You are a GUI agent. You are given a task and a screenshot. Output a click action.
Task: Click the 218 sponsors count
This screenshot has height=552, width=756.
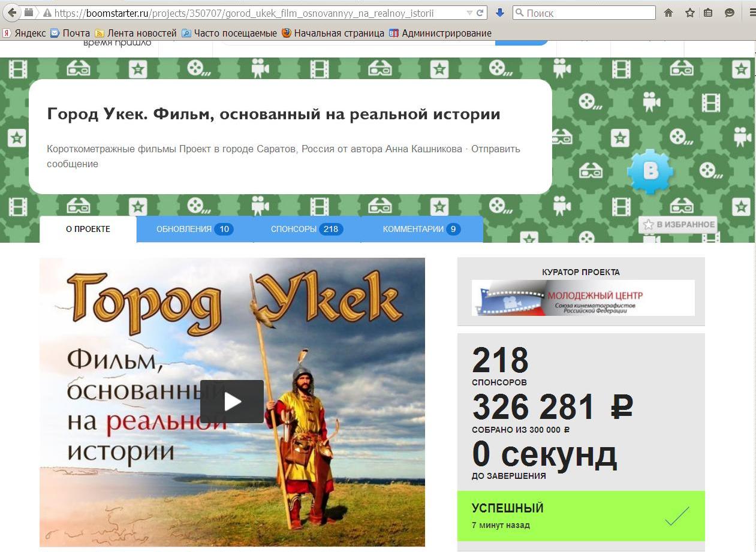pos(500,360)
